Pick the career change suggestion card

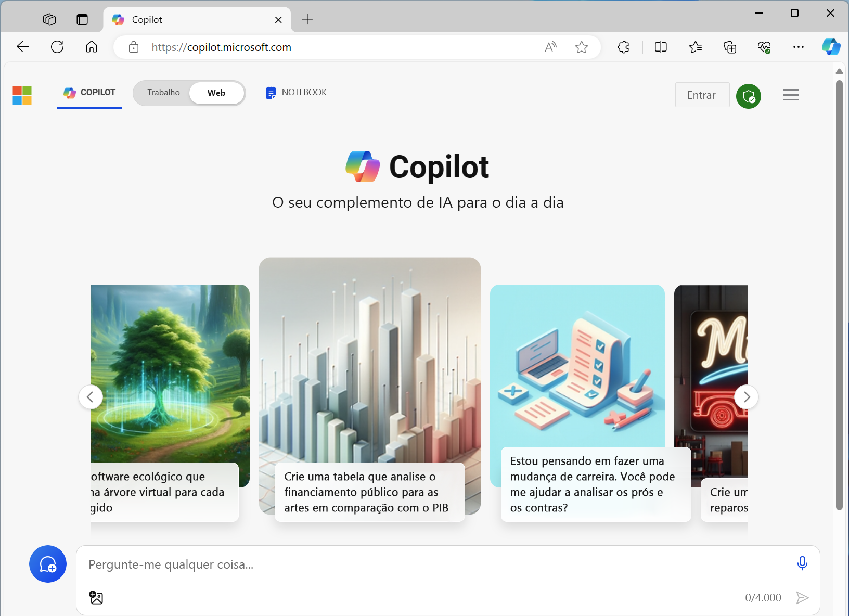pos(590,403)
